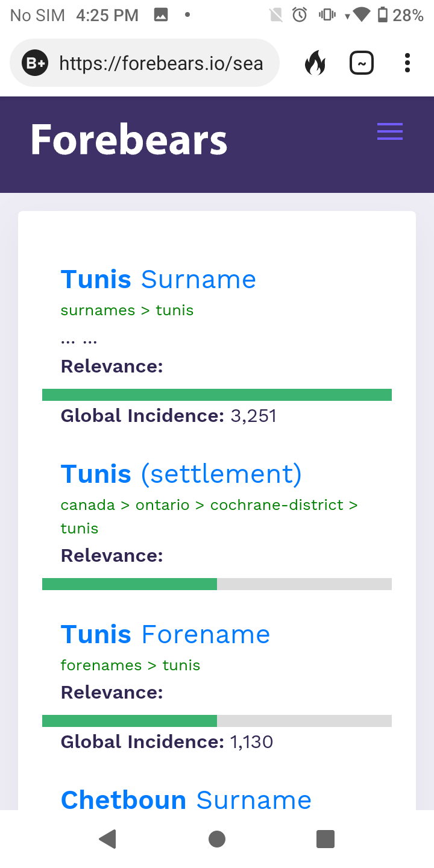Click the Tunis settlement relevance bar
The image size is (434, 868).
(x=217, y=584)
